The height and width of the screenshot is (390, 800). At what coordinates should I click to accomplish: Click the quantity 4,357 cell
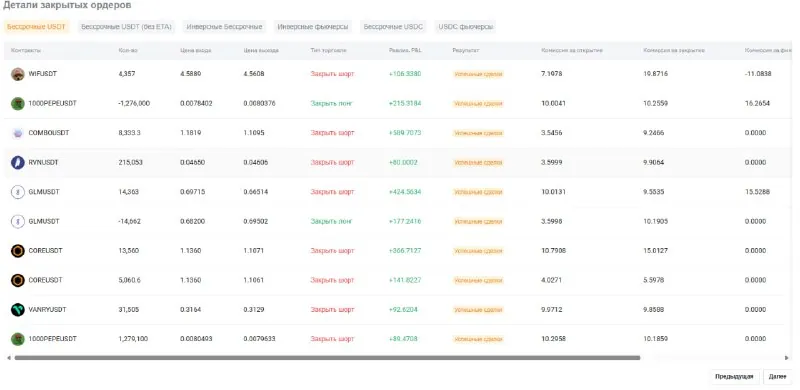[x=127, y=74]
